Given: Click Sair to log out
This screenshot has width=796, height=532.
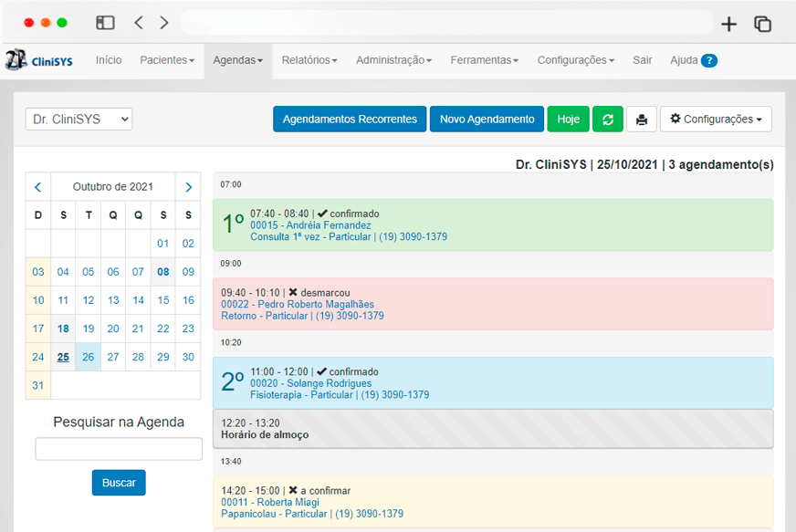Looking at the screenshot, I should tap(642, 60).
